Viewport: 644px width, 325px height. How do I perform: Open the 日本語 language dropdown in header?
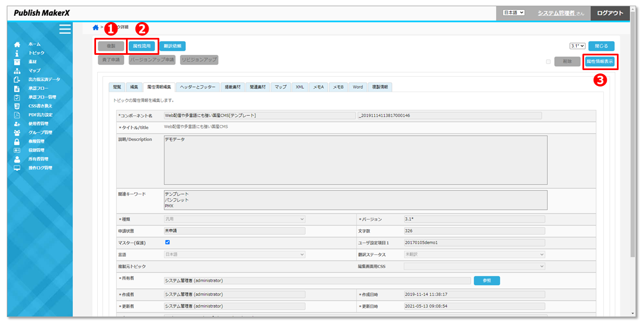514,12
